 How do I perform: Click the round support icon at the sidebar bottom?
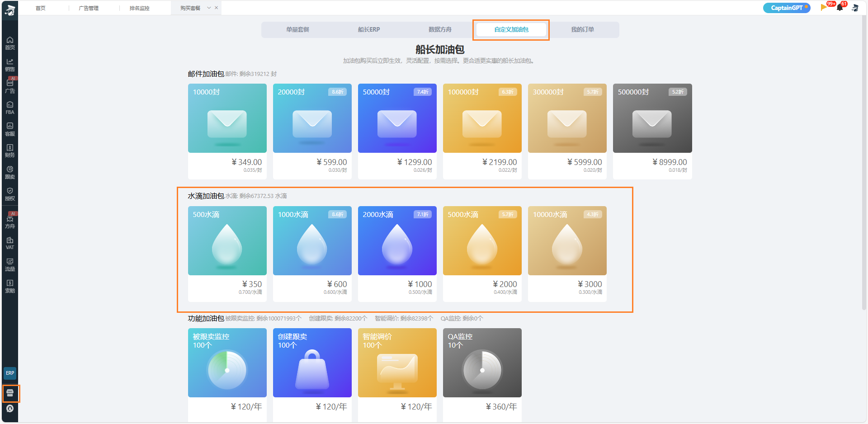(x=10, y=409)
